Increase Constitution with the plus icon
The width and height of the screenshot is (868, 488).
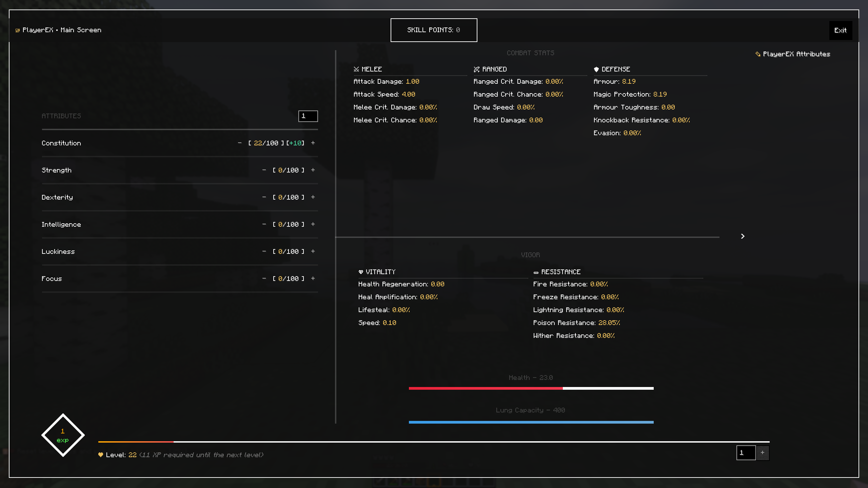click(313, 143)
